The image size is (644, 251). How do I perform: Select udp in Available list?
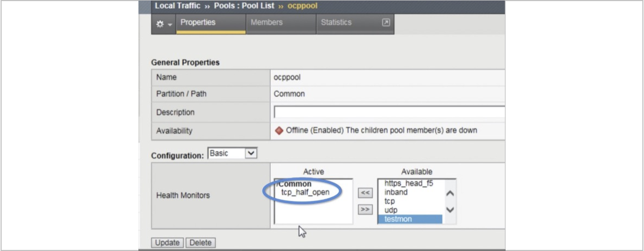[x=391, y=210]
